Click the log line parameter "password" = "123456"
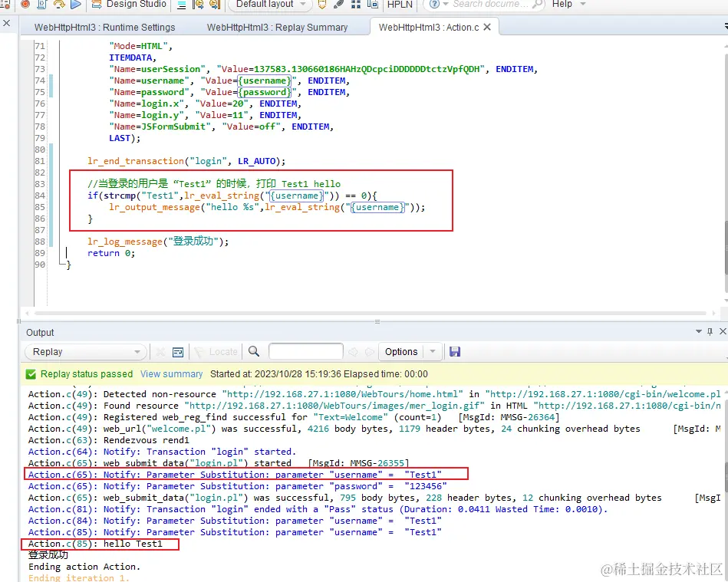 point(237,486)
